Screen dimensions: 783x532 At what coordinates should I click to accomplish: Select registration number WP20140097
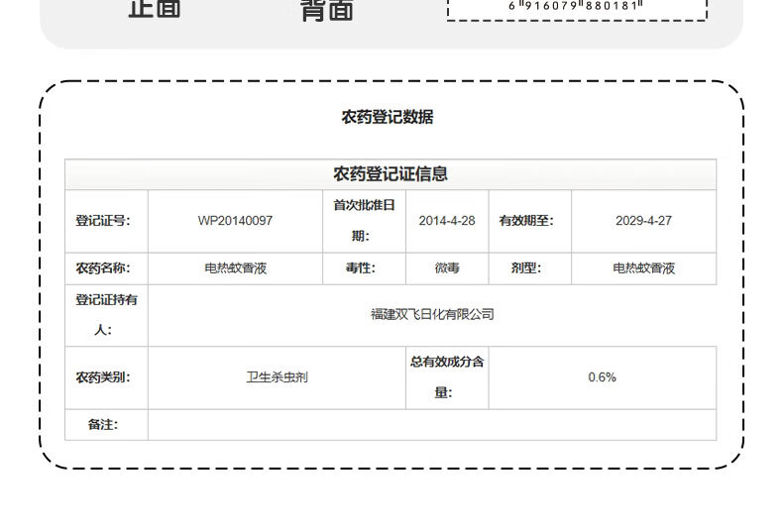(x=235, y=221)
